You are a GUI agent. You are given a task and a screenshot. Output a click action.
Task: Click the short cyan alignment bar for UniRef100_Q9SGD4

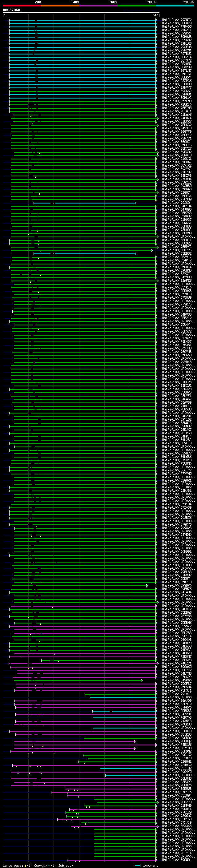85,203
